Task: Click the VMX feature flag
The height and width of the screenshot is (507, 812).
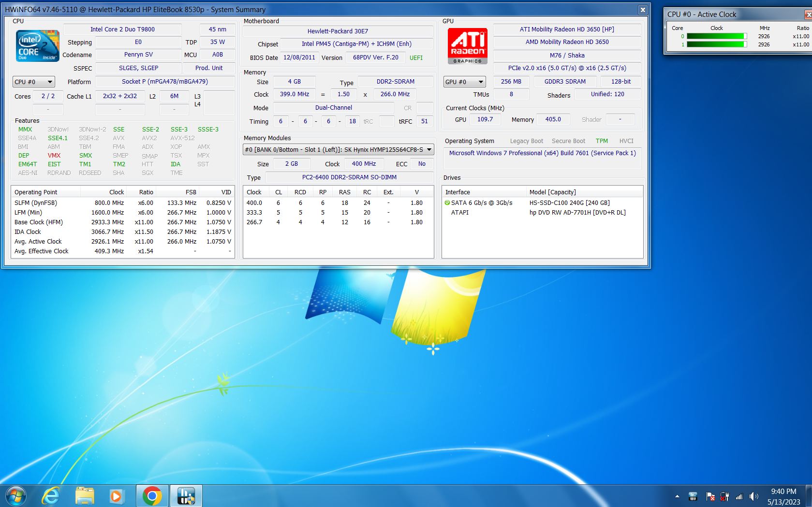Action: pyautogui.click(x=54, y=156)
